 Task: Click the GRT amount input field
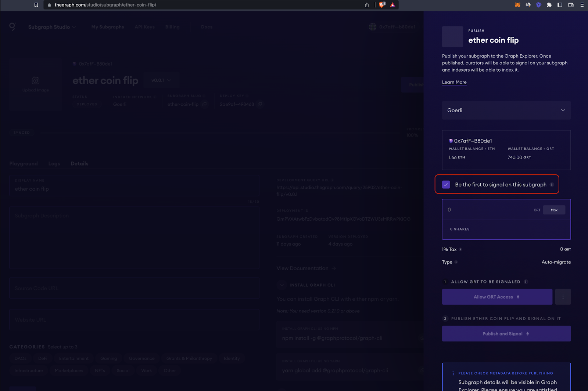click(x=485, y=209)
